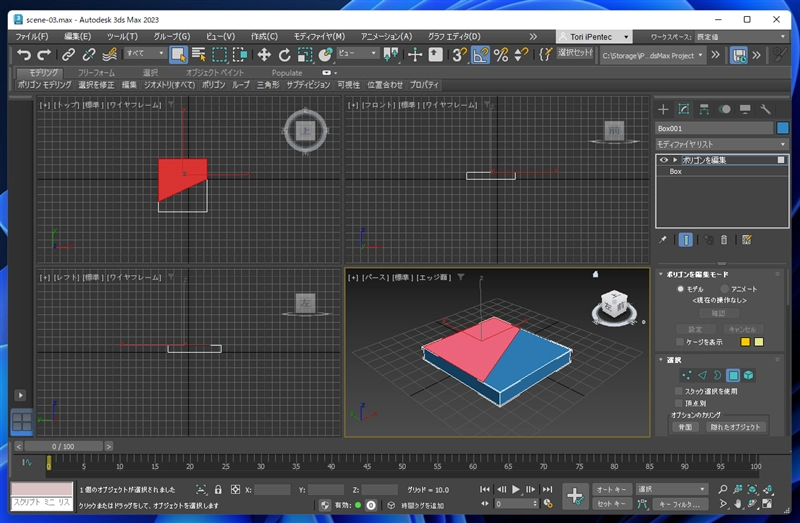The height and width of the screenshot is (523, 800).
Task: Click the キーフィルタ... button
Action: click(x=680, y=504)
